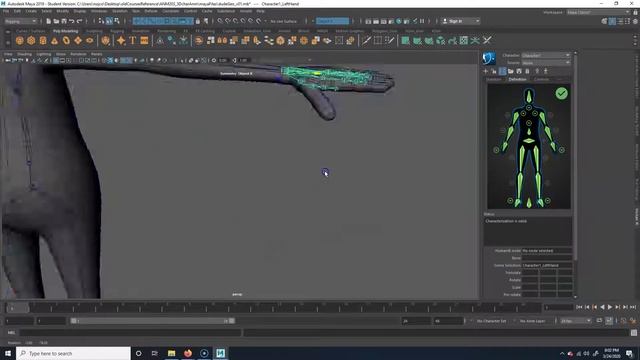Open the Workspace dropdown
The image size is (640, 360).
(598, 12)
